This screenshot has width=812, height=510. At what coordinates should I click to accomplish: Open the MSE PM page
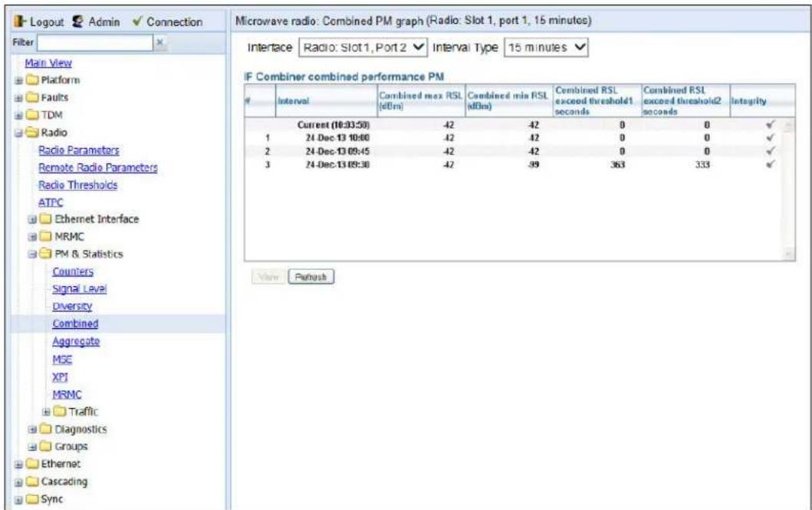coord(62,360)
